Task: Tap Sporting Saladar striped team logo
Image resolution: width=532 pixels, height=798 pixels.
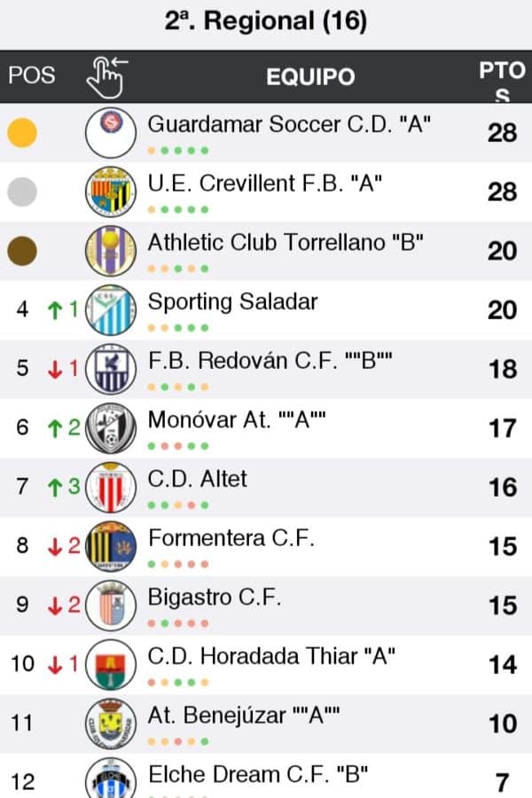Action: 111,310
